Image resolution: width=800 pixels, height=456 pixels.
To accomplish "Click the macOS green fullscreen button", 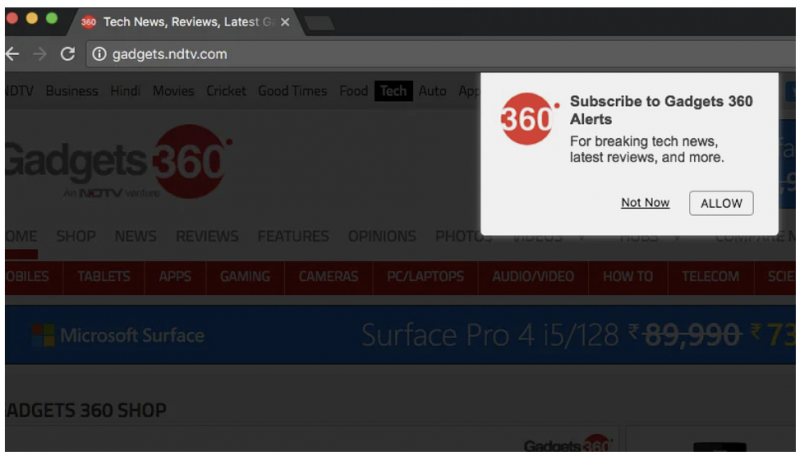I will [52, 18].
